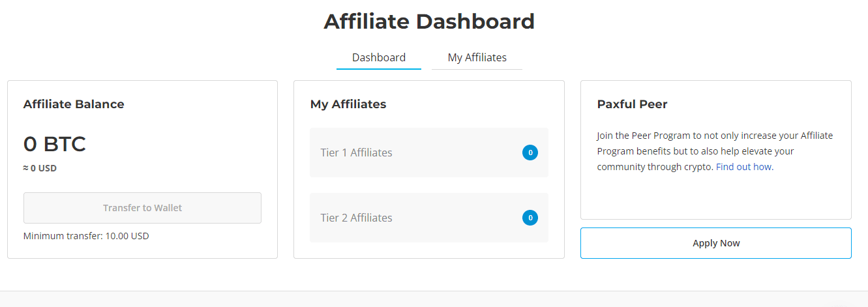This screenshot has width=868, height=307.
Task: Select the Tier 2 Affiliates label
Action: [356, 218]
